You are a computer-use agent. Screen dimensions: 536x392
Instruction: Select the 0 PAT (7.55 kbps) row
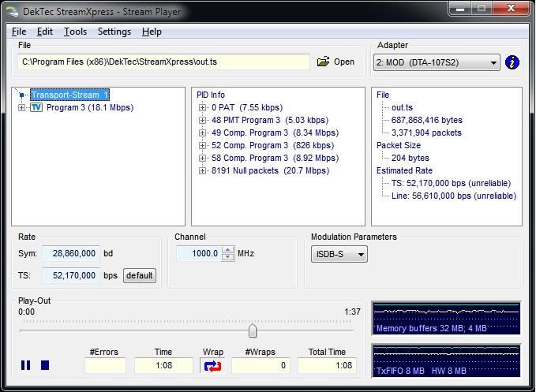coord(247,107)
